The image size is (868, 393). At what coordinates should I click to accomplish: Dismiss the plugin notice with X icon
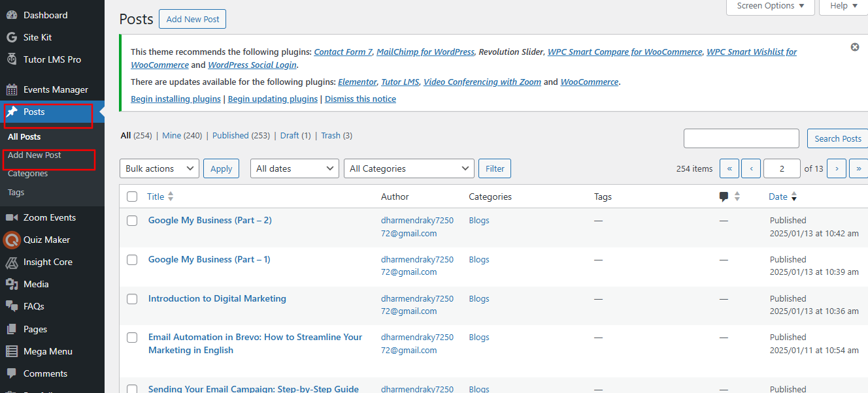click(854, 47)
